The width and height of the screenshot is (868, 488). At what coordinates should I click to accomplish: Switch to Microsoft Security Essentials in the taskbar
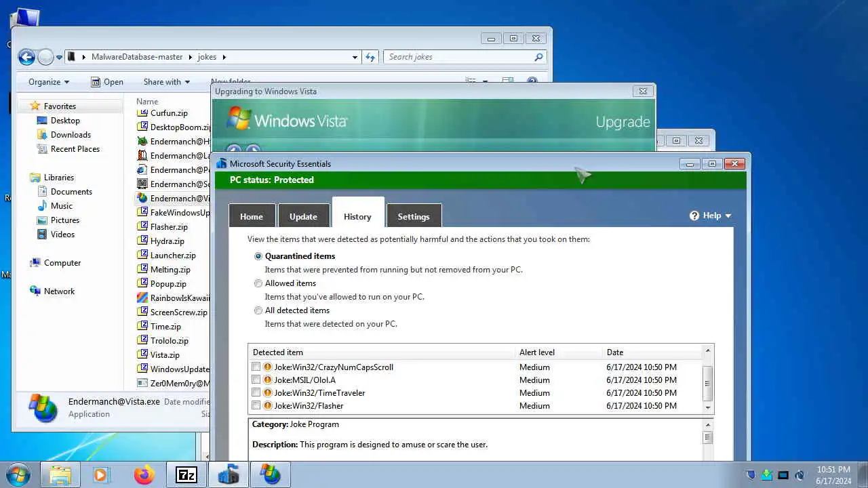229,474
